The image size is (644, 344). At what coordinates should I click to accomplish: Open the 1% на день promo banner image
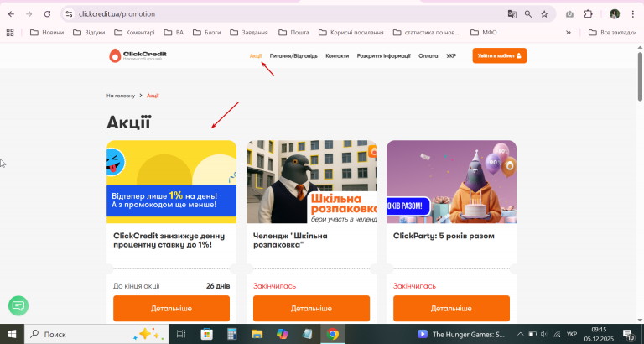coord(171,182)
